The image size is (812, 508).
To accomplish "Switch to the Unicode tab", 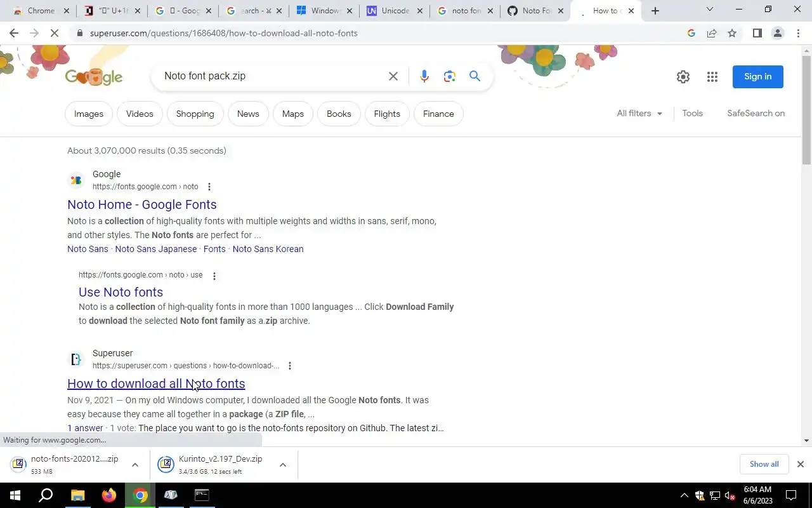I will click(394, 11).
